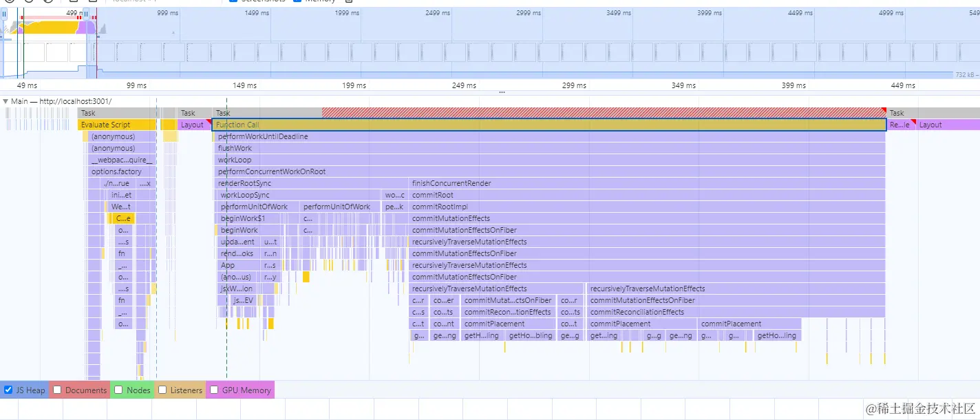980x420 pixels.
Task: Enable the Listeners counter checkbox
Action: pos(162,390)
